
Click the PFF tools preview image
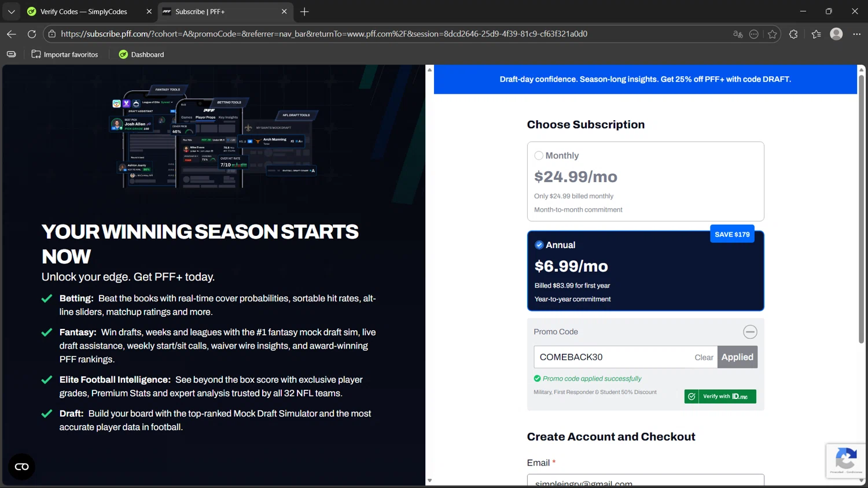point(214,137)
